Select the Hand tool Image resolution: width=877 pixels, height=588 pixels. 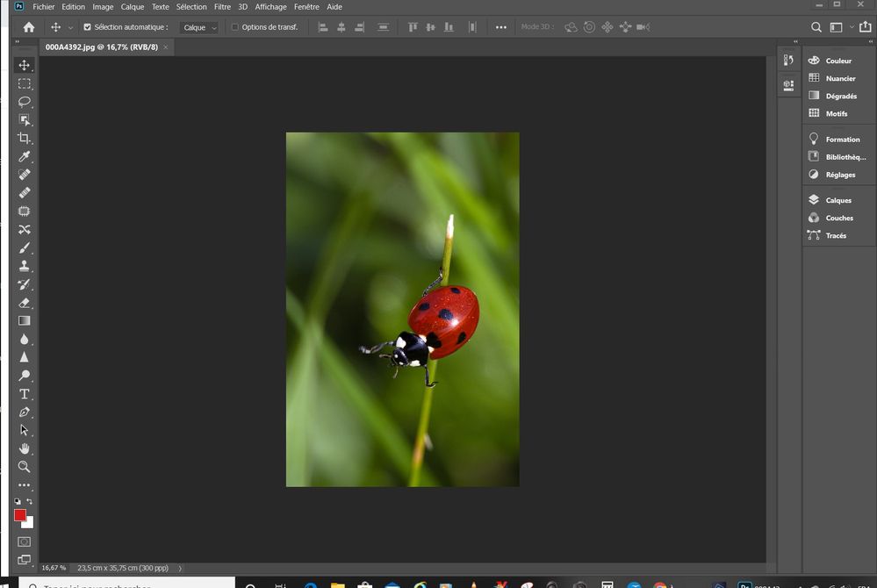click(24, 448)
